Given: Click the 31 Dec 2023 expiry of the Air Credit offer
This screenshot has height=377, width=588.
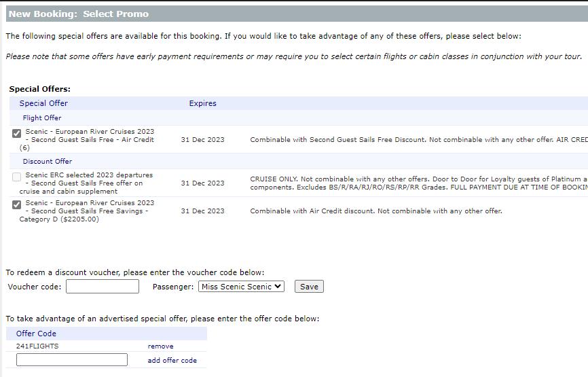Looking at the screenshot, I should pos(202,139).
